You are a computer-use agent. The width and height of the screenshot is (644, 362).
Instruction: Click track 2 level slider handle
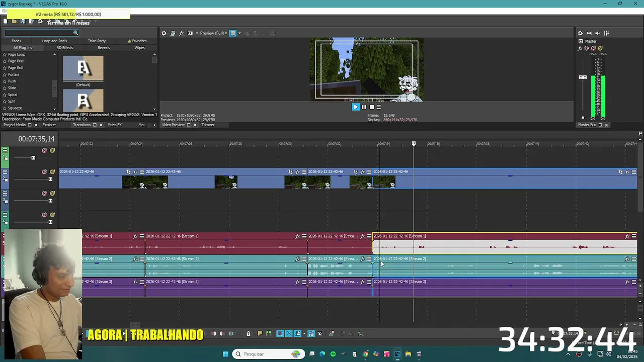(50, 179)
